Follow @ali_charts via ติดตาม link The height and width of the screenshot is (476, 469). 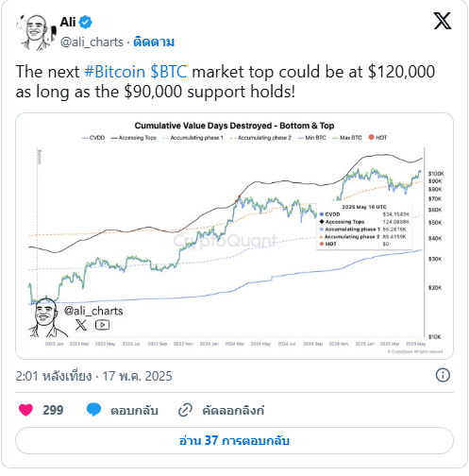[x=154, y=42]
